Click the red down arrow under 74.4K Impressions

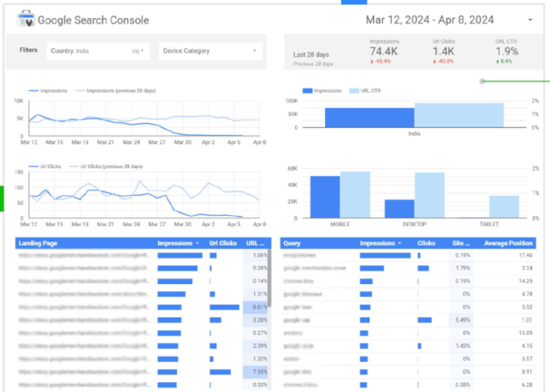[372, 62]
